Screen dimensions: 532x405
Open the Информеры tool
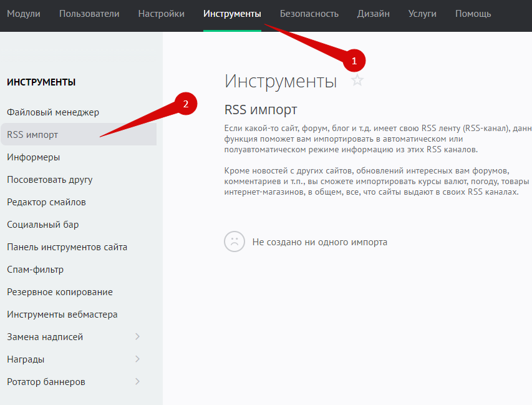coord(34,157)
